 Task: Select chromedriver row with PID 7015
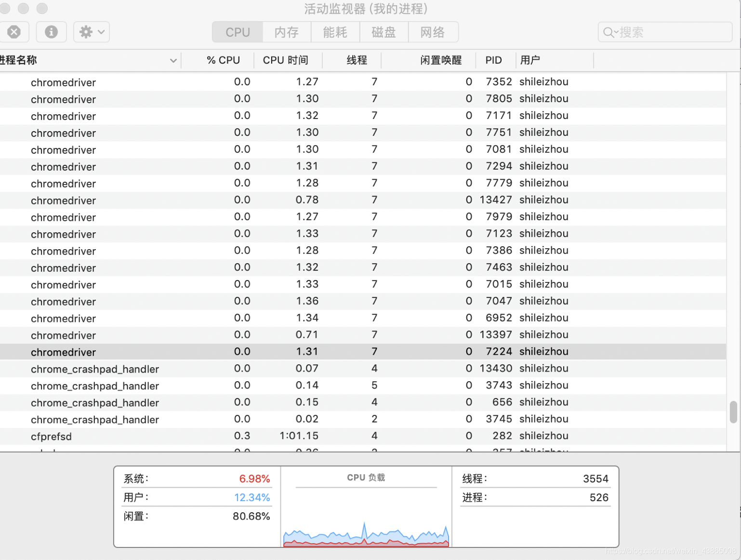[363, 285]
